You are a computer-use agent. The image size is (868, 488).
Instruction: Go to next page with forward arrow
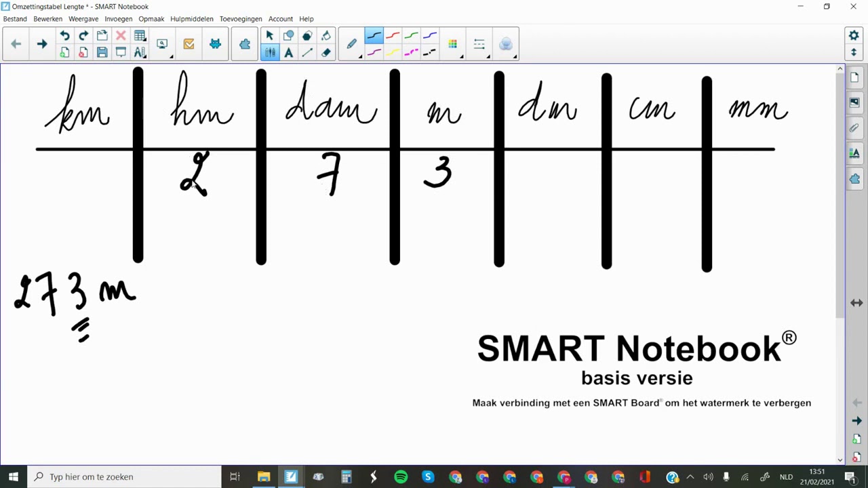pos(41,44)
